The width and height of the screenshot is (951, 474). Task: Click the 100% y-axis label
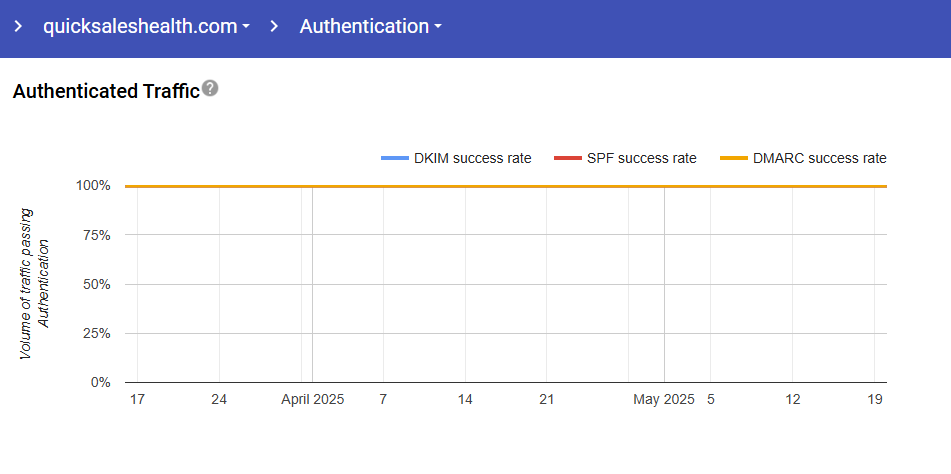coord(92,186)
